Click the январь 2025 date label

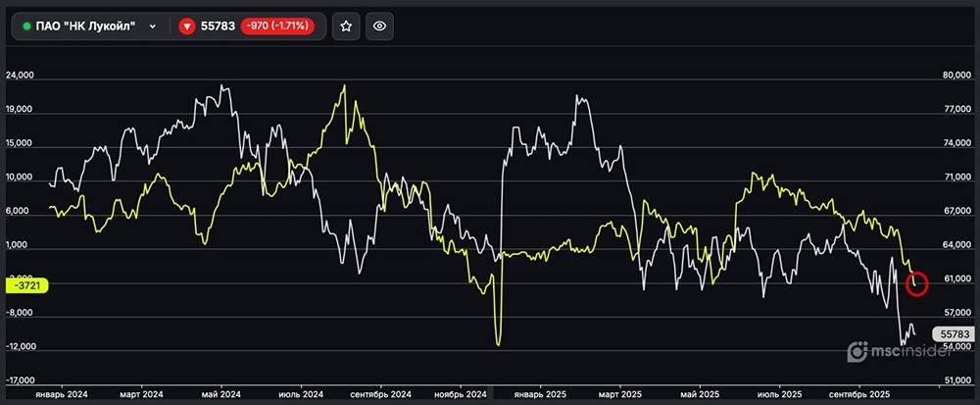tap(540, 395)
